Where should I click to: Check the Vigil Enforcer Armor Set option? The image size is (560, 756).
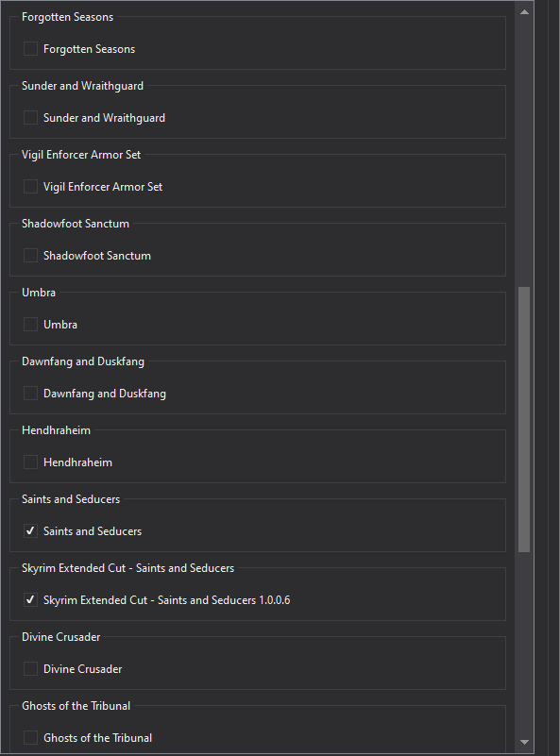click(x=30, y=187)
